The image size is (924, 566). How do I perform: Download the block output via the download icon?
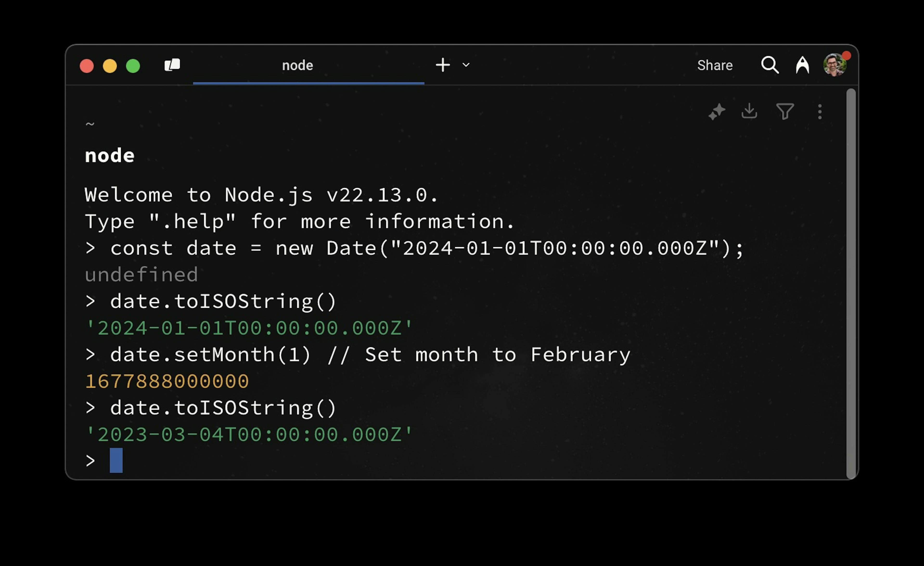coord(749,111)
